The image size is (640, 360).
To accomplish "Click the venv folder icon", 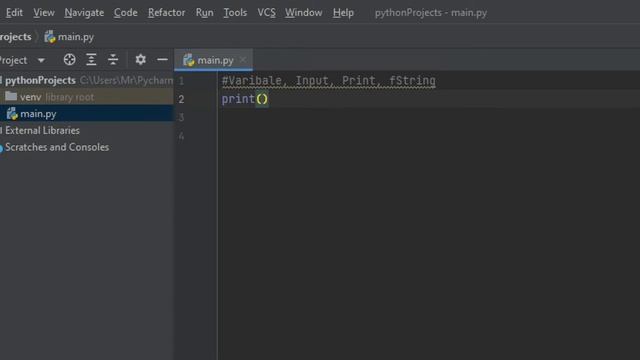I will (11, 97).
